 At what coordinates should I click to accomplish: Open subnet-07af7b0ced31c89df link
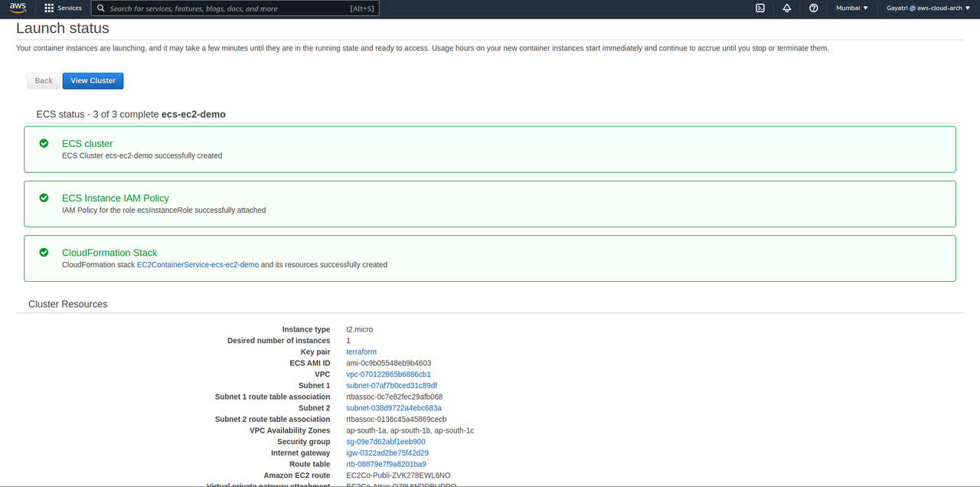click(x=391, y=386)
